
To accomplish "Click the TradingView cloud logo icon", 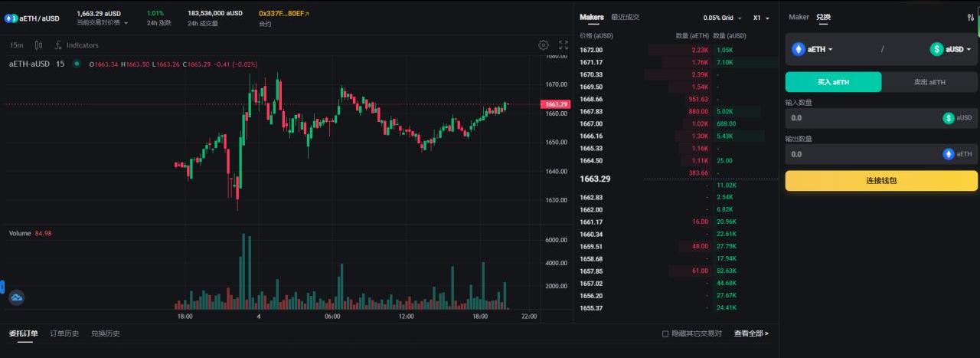I will (x=16, y=297).
